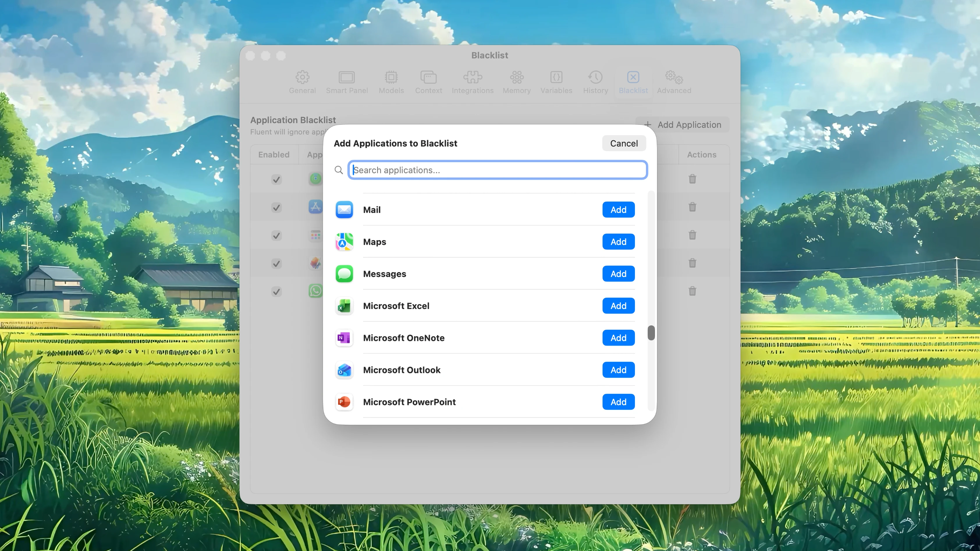This screenshot has width=980, height=551.
Task: Click the search applications field
Action: pos(497,170)
